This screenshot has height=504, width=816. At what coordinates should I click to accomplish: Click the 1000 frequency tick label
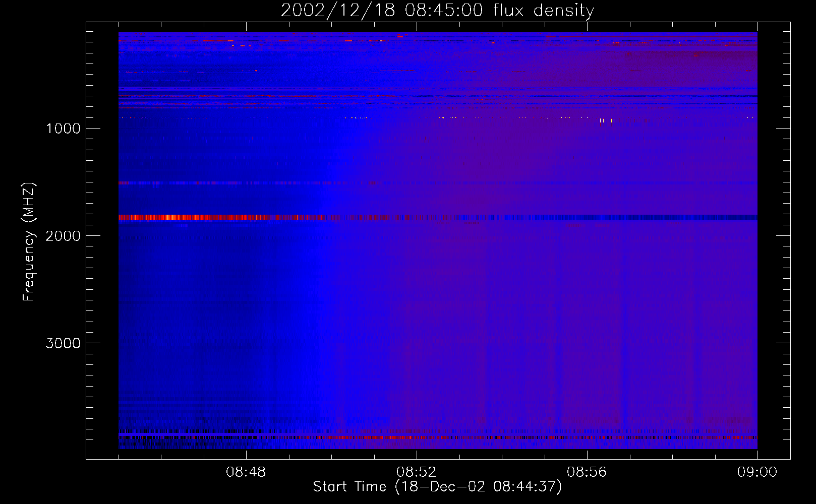click(63, 129)
